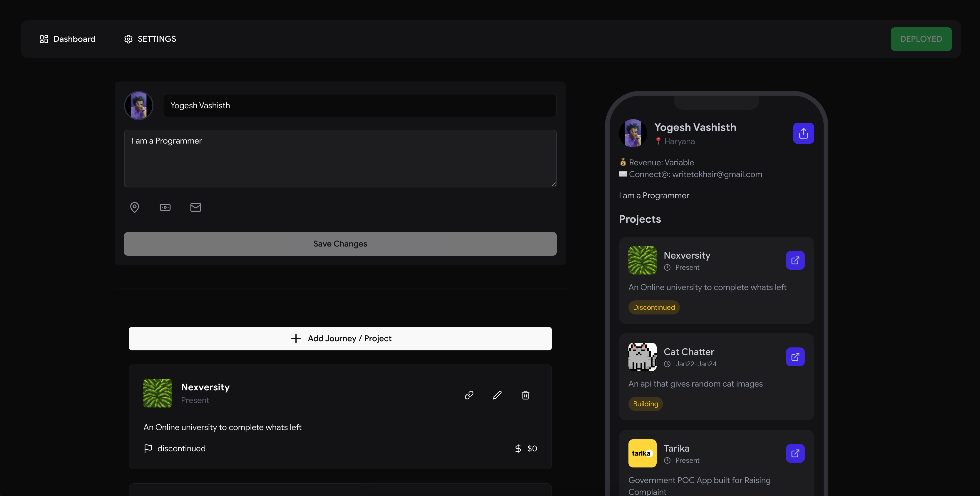Click the email envelope icon under bio

[x=195, y=207]
